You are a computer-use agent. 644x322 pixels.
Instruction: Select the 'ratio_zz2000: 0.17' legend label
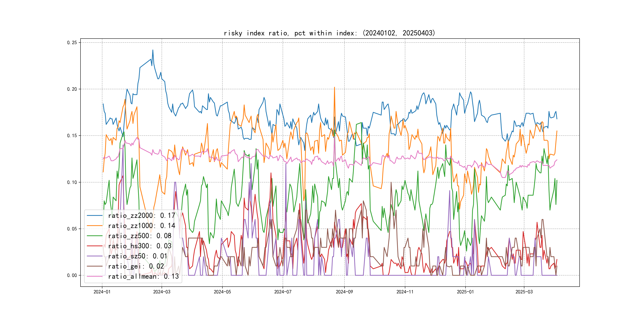[142, 215]
